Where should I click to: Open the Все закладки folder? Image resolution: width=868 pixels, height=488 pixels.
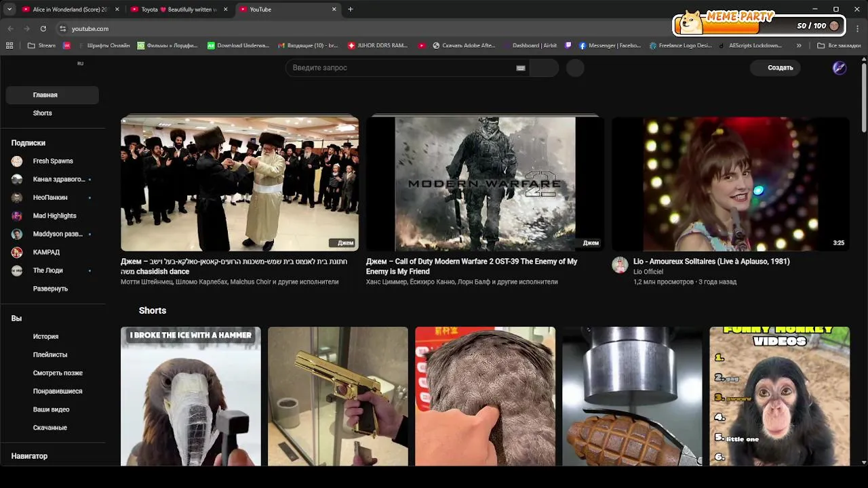(x=839, y=45)
